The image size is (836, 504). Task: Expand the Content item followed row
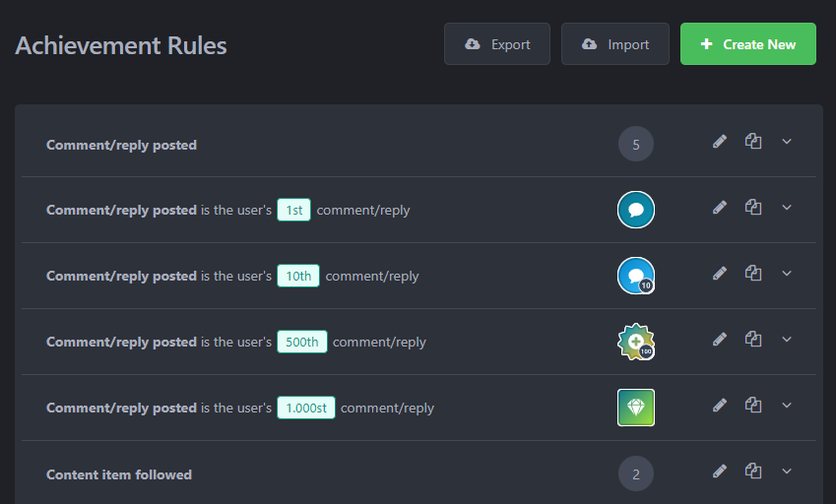pos(787,471)
